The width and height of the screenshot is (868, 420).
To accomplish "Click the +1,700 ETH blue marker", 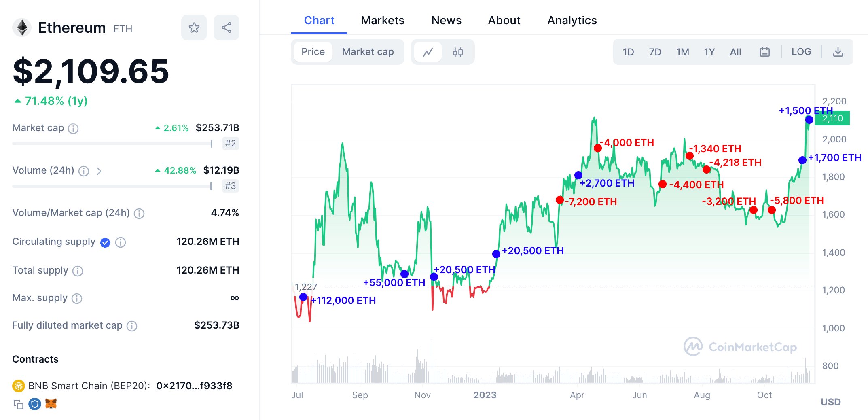I will coord(802,160).
